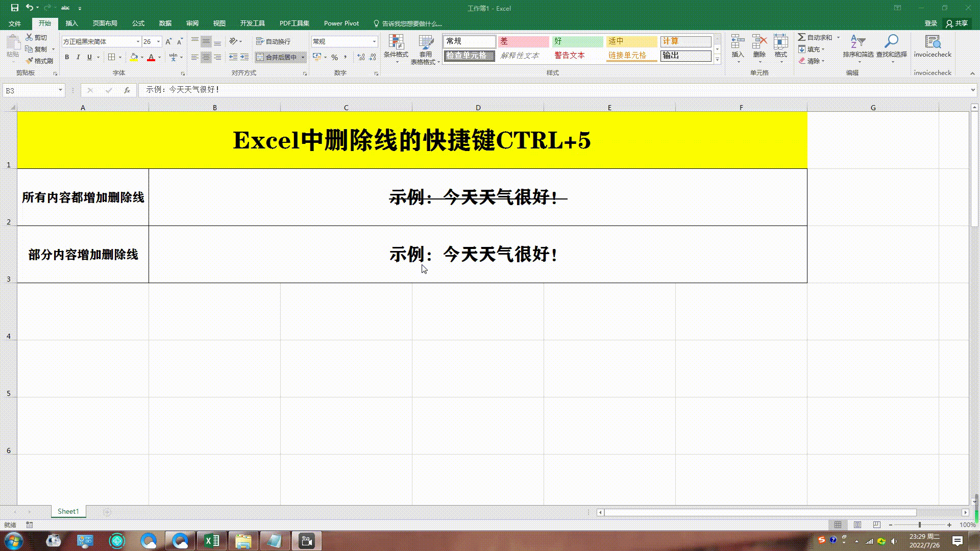
Task: Switch to Page Layout (页面布局) tab
Action: pyautogui.click(x=105, y=23)
